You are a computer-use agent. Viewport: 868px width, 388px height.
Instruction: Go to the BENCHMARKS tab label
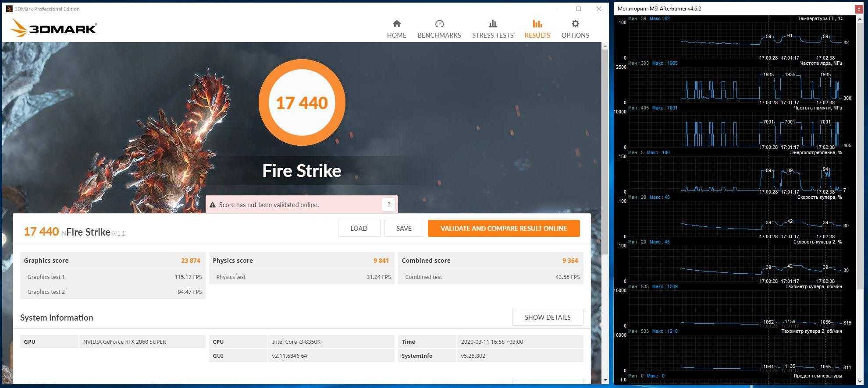click(439, 35)
